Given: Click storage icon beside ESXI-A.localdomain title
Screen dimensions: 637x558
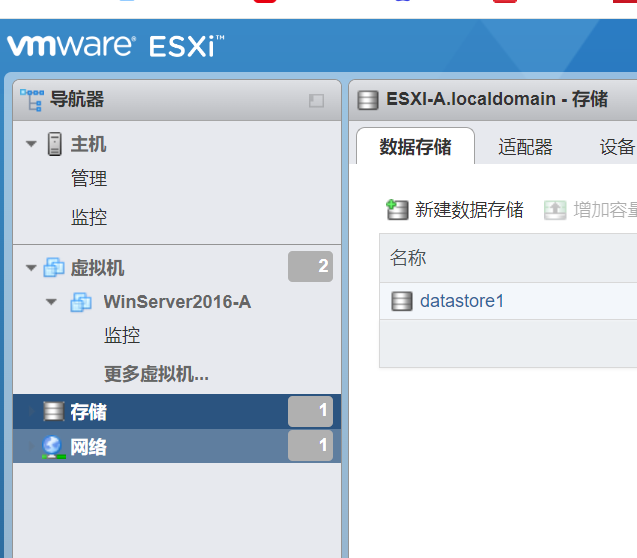Looking at the screenshot, I should click(368, 100).
